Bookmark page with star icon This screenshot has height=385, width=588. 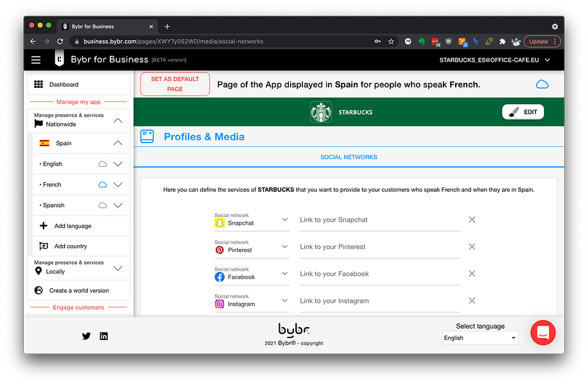[391, 42]
